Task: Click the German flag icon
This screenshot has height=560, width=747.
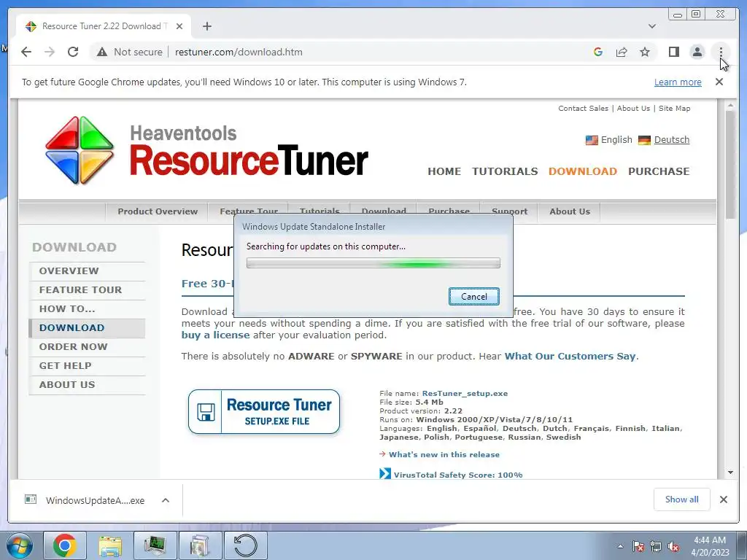Action: coord(644,140)
